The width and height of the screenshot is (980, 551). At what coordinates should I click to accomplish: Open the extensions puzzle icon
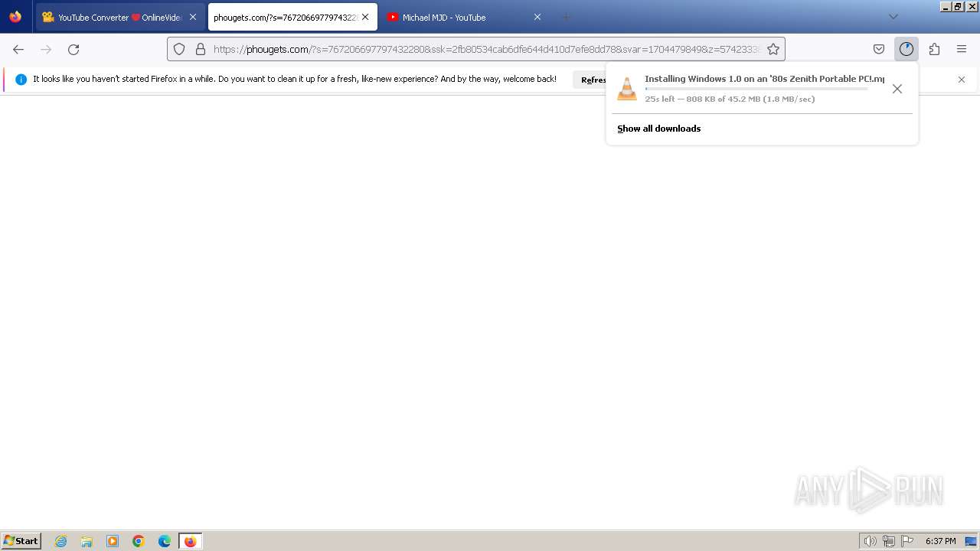934,49
